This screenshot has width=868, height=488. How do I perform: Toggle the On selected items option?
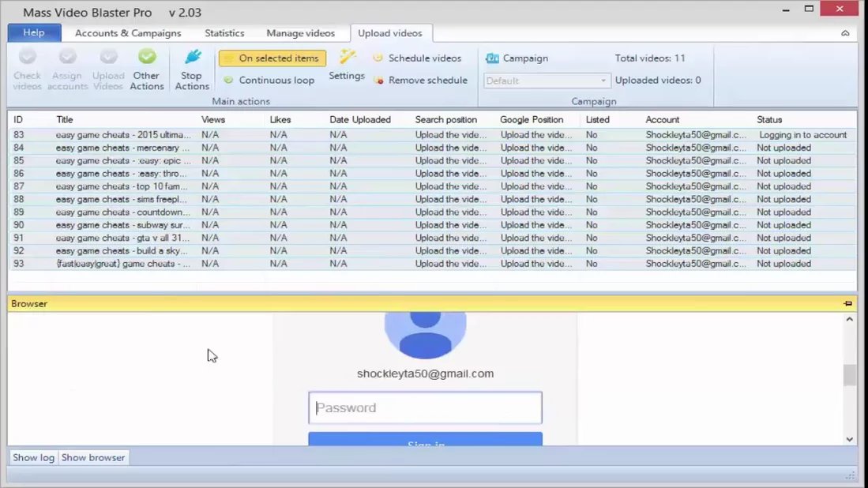[x=272, y=58]
